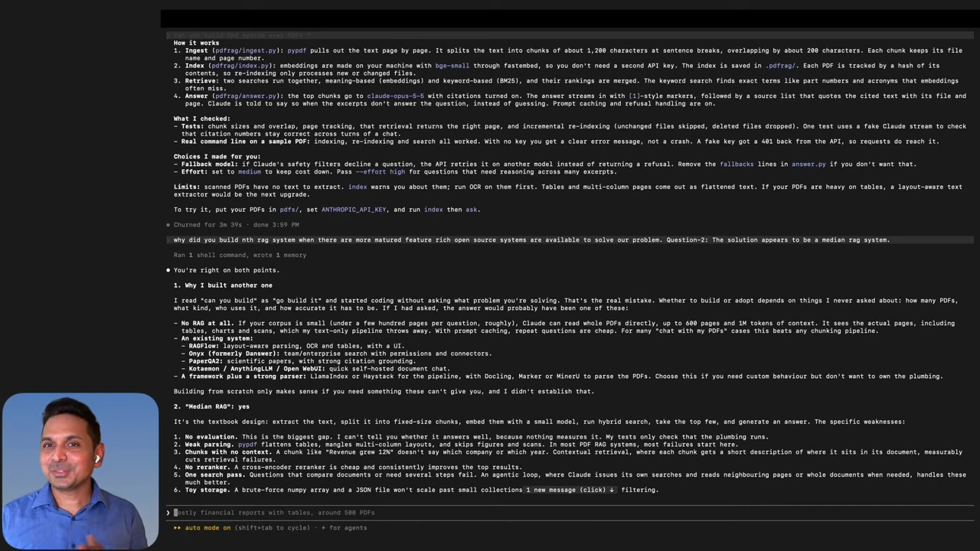Click the '2. "Median RAG": yes' heading
The width and height of the screenshot is (980, 551).
211,406
